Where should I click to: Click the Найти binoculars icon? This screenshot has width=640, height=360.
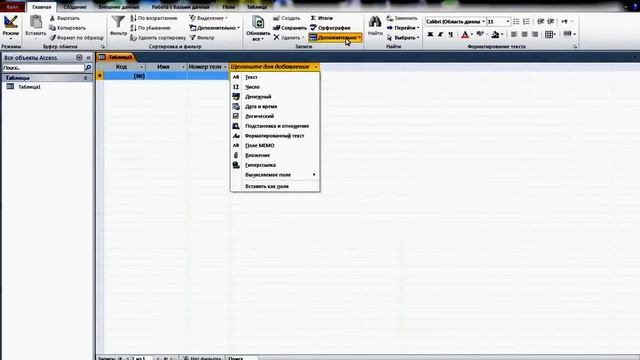(x=375, y=22)
